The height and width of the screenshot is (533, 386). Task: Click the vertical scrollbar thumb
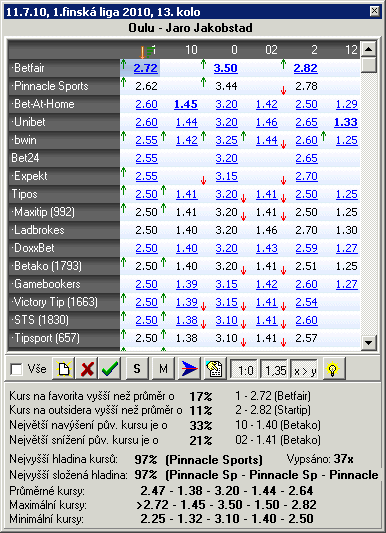click(369, 65)
